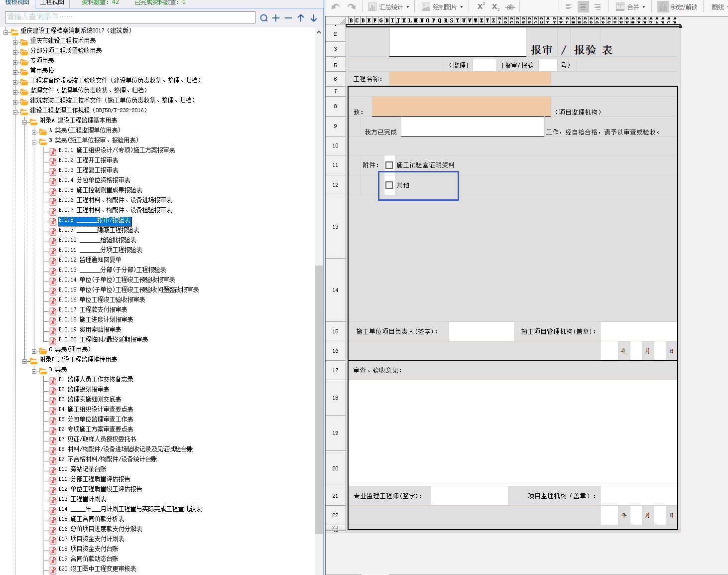
Task: Click the 我方已完成 blank input cell
Action: [473, 126]
